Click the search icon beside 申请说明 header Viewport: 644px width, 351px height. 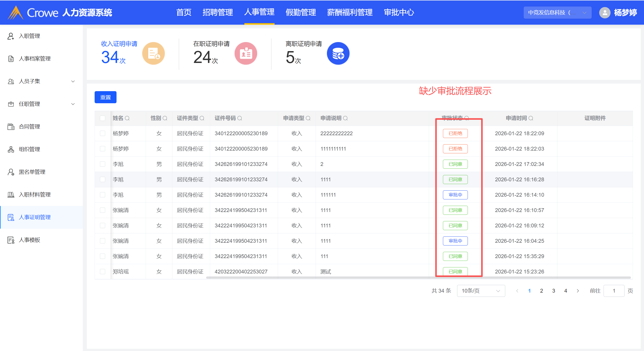coord(346,118)
